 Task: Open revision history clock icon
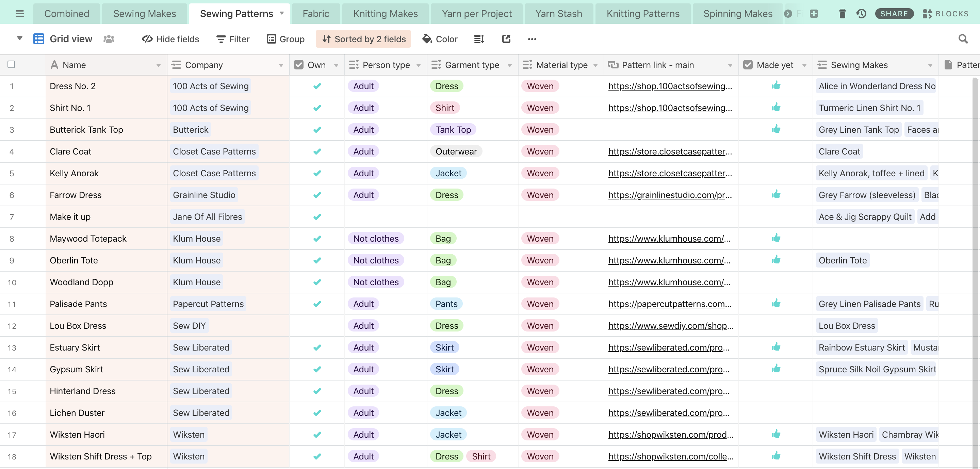coord(861,14)
